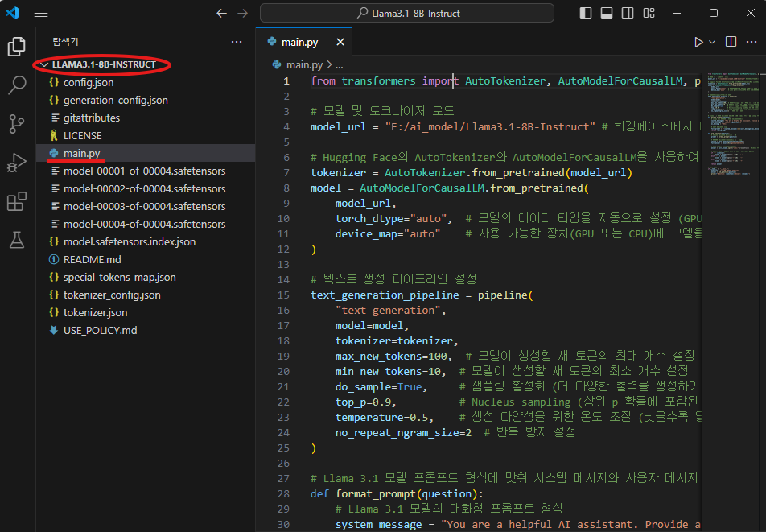The image size is (766, 532).
Task: Open editor More Actions ellipsis
Action: coord(752,42)
